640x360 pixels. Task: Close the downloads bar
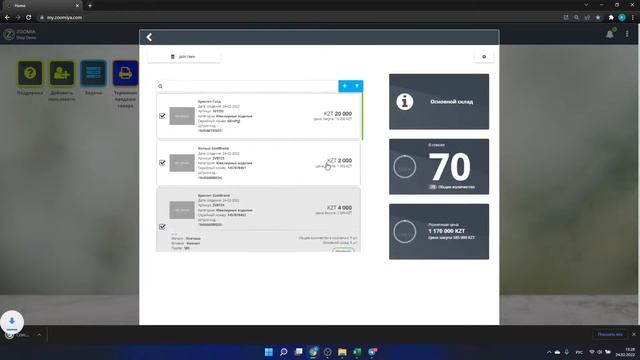pyautogui.click(x=634, y=334)
